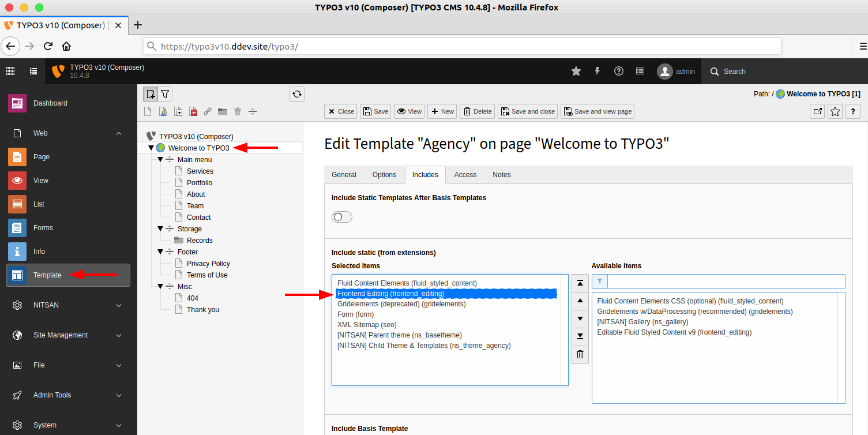
Task: Click the recycler trash page icon
Action: 238,111
